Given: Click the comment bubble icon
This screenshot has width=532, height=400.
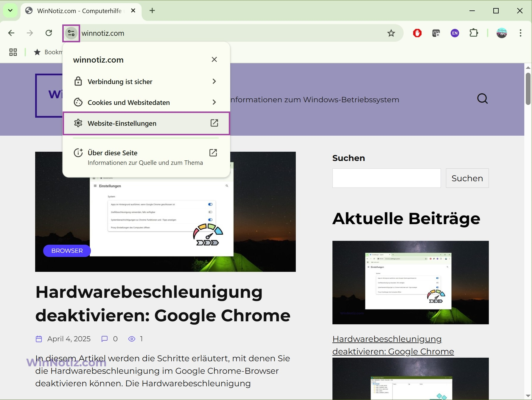Looking at the screenshot, I should coord(104,339).
